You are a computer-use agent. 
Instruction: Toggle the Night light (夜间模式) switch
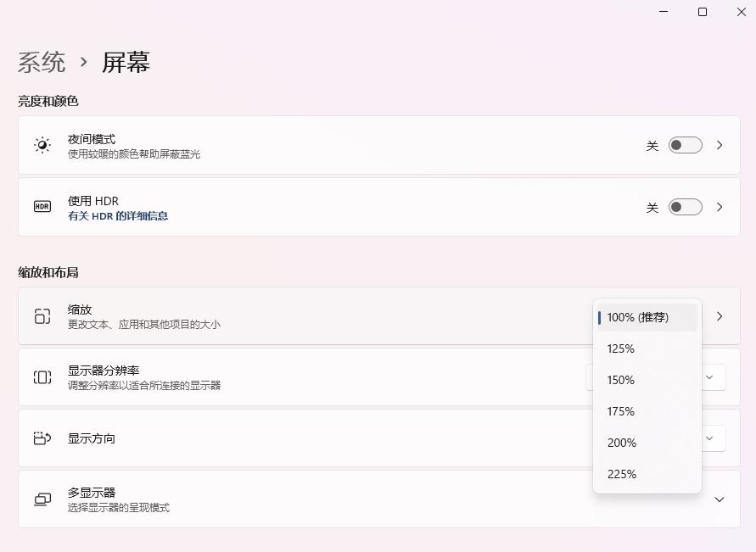pyautogui.click(x=685, y=145)
